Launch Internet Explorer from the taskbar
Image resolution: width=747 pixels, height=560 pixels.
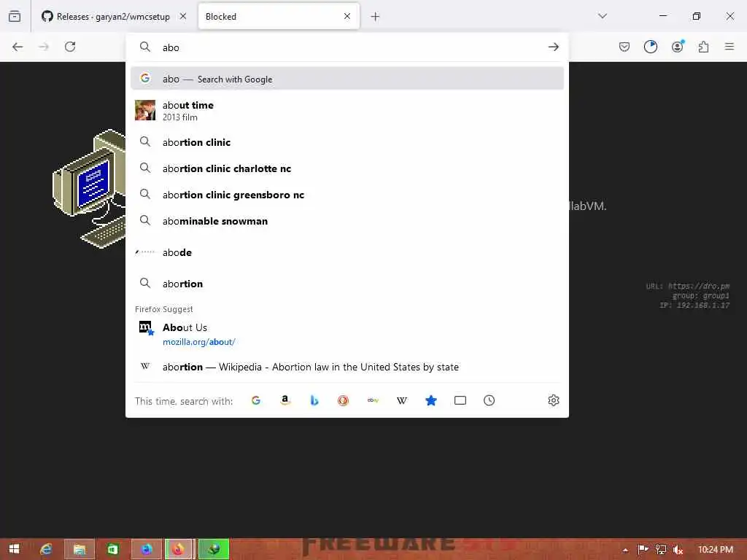pyautogui.click(x=46, y=549)
